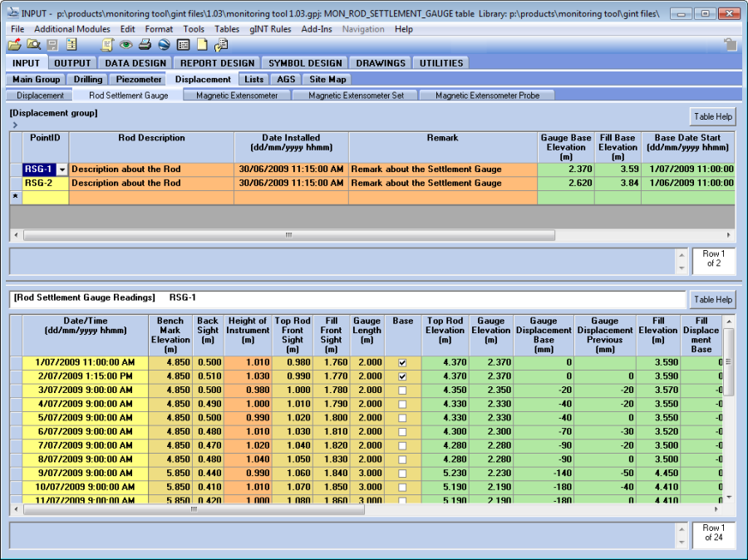Viewport: 748px width, 560px height.
Task: Click the form list icon beside globe
Action: click(184, 45)
